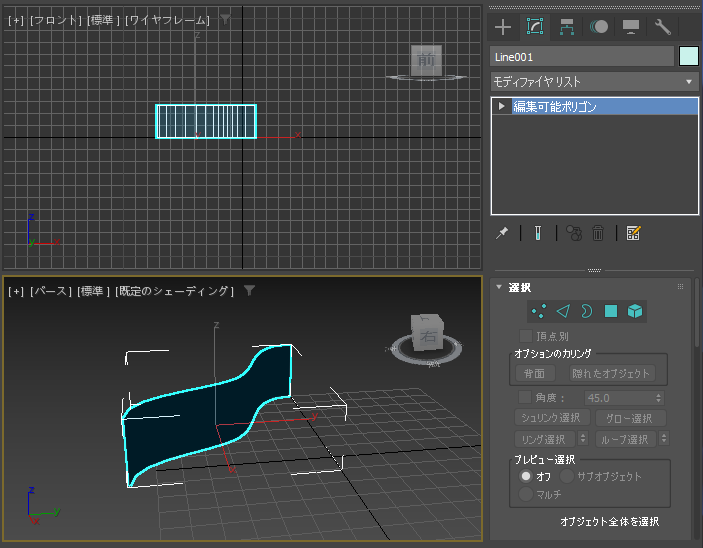
Task: Select Element sub-object cube icon
Action: (x=634, y=312)
